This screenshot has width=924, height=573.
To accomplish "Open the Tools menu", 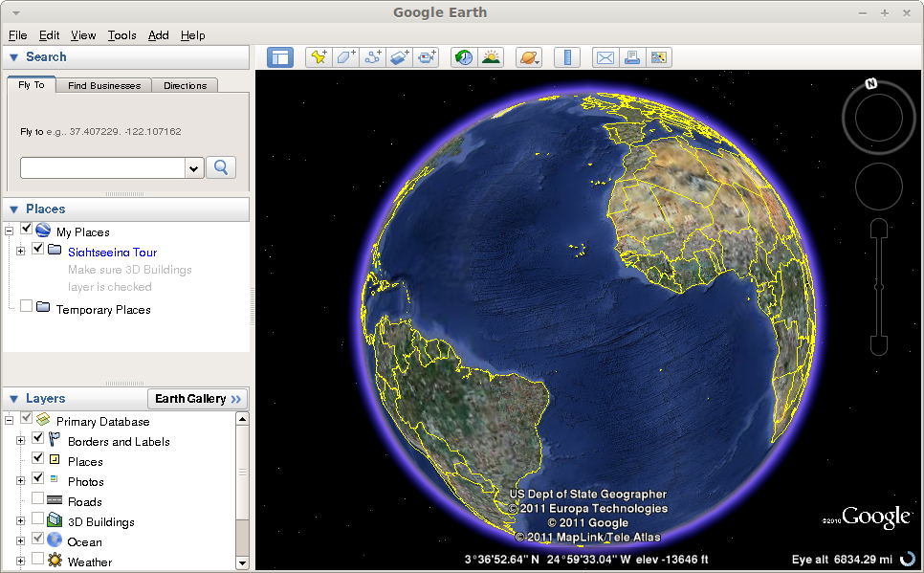I will (x=122, y=35).
